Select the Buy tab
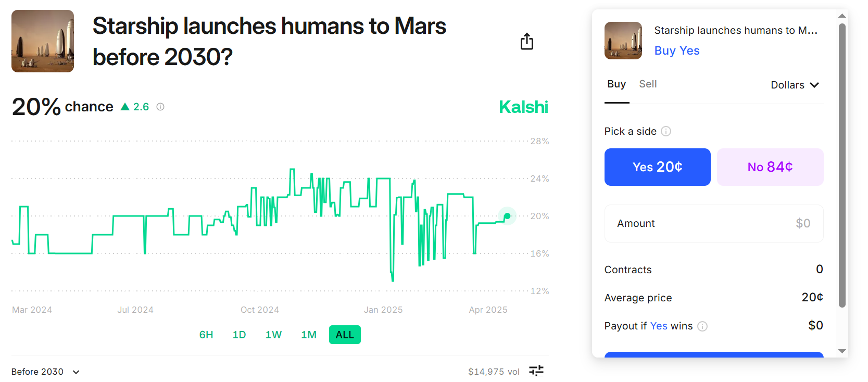This screenshot has width=868, height=382. (617, 84)
